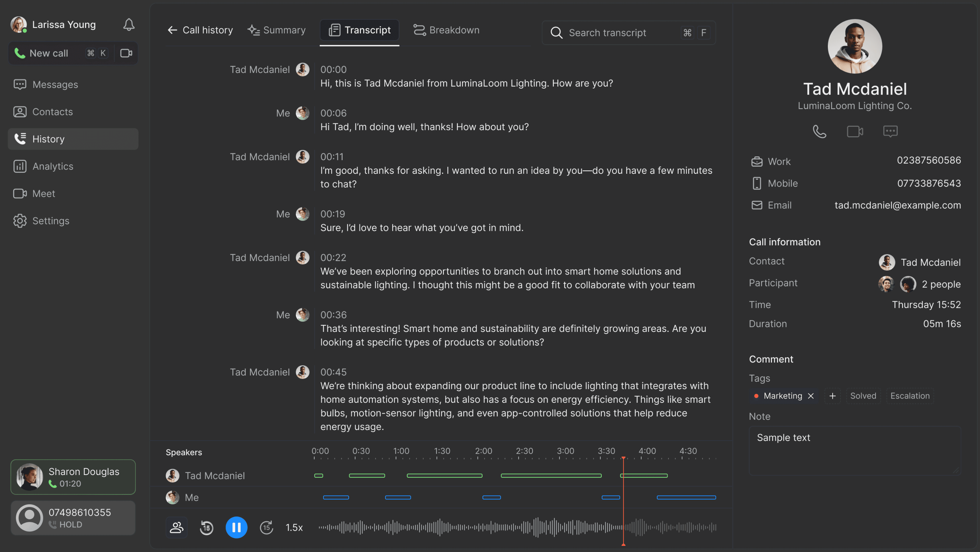
Task: Call Tad Mcdaniel using phone icon
Action: pos(819,131)
